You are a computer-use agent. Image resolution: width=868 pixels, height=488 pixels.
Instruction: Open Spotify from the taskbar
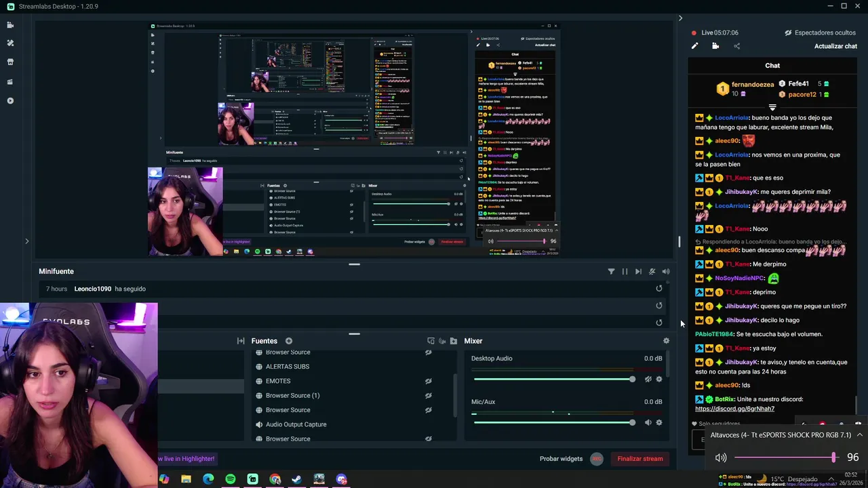pos(231,479)
